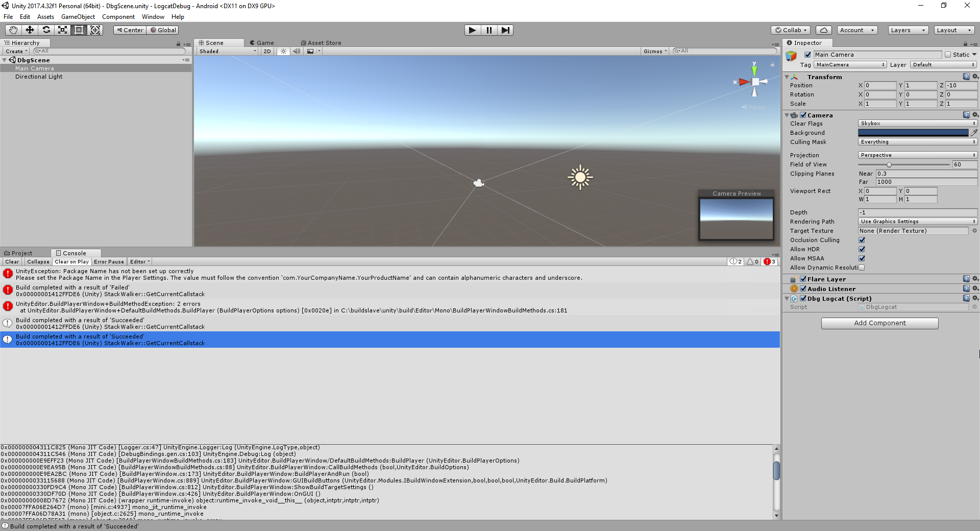This screenshot has width=980, height=531.
Task: Open Projection Perspective dropdown
Action: tap(918, 155)
